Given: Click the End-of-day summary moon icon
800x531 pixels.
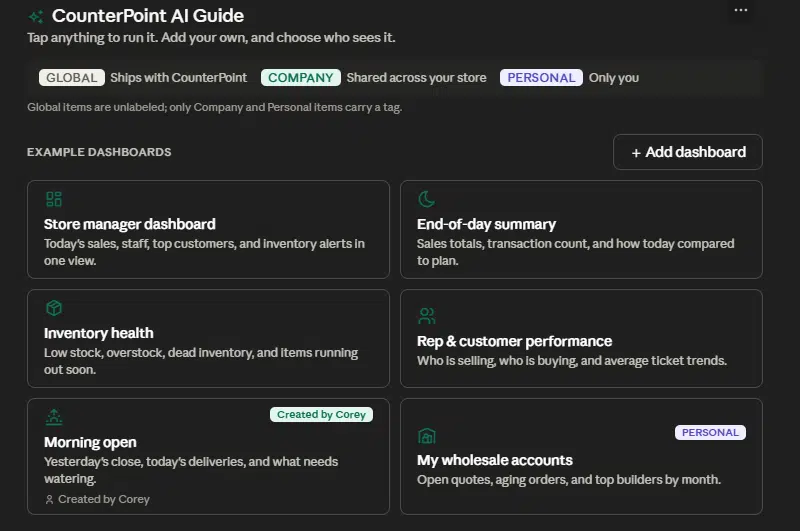Looking at the screenshot, I should 427,199.
